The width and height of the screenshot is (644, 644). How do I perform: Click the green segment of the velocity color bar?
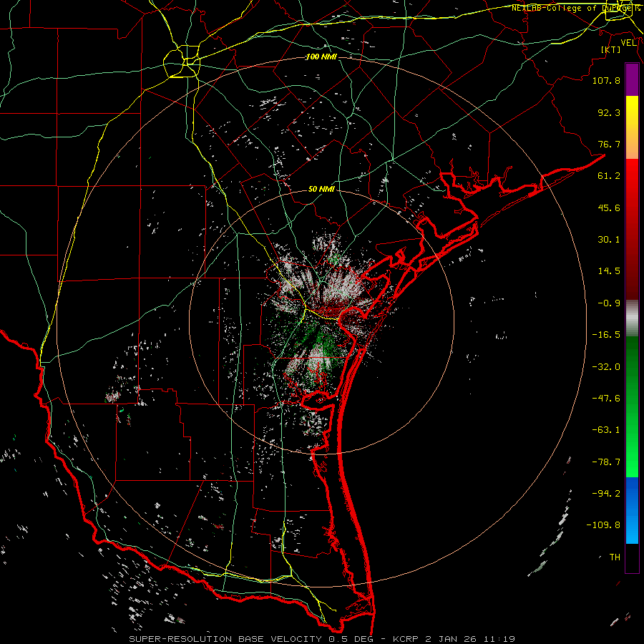click(632, 406)
